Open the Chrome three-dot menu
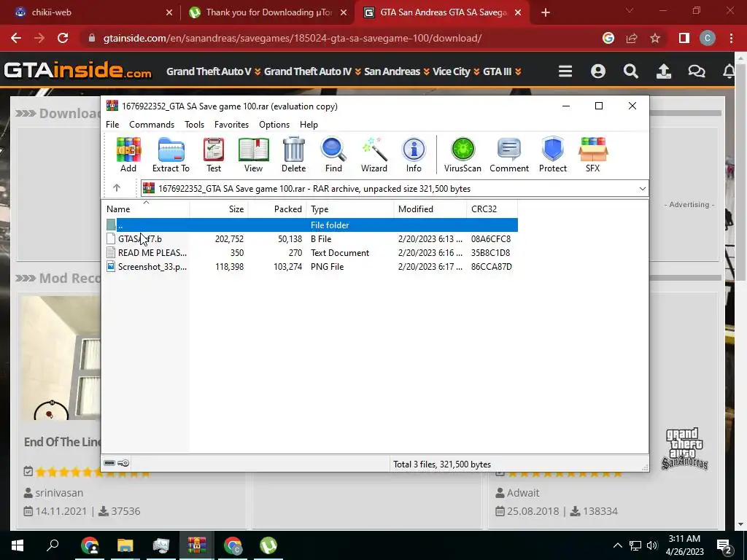This screenshot has width=747, height=560. click(731, 38)
